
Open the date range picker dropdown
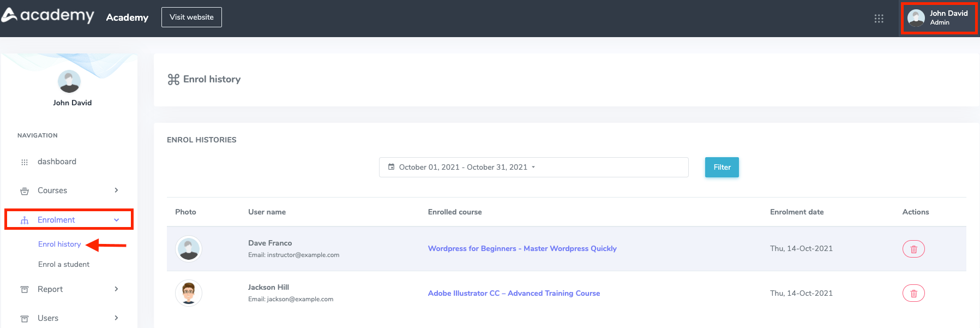(x=533, y=168)
